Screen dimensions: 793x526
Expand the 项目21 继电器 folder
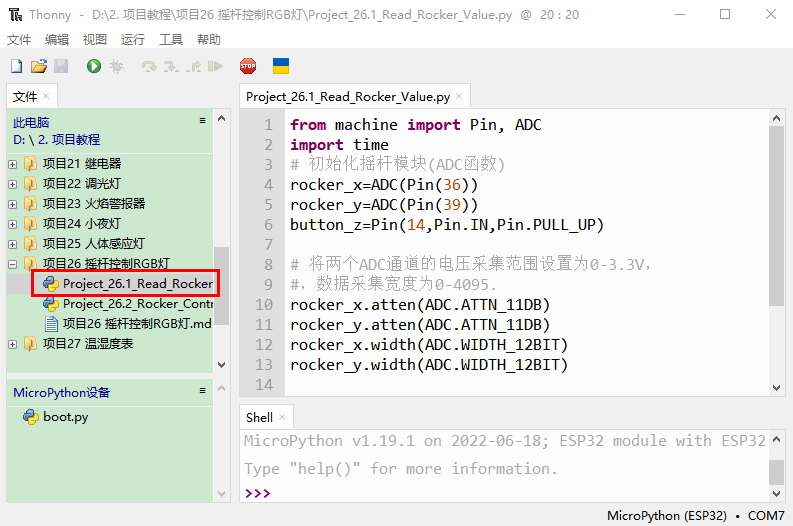point(13,164)
